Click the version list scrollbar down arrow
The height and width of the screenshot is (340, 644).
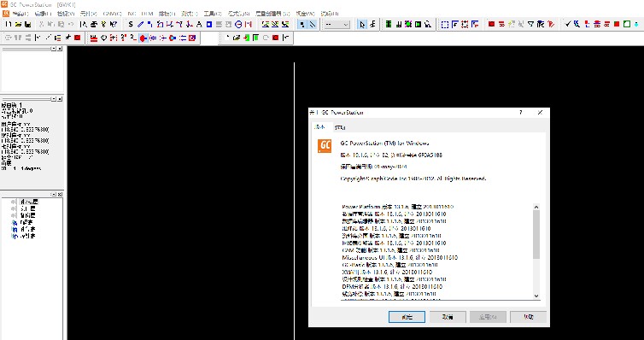pyautogui.click(x=536, y=296)
